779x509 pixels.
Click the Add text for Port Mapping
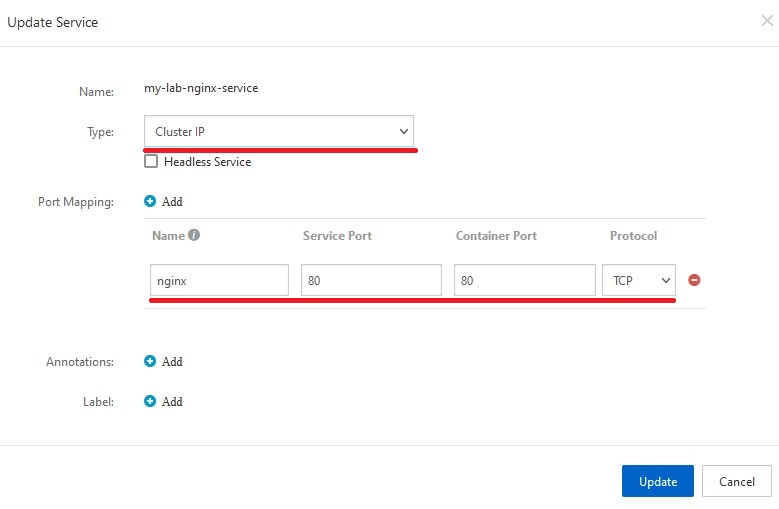(x=172, y=201)
